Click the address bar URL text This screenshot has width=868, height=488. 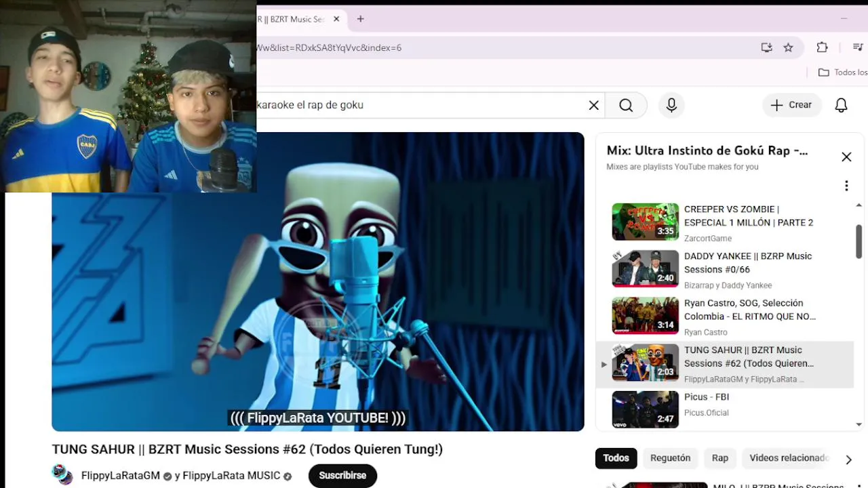click(x=329, y=47)
